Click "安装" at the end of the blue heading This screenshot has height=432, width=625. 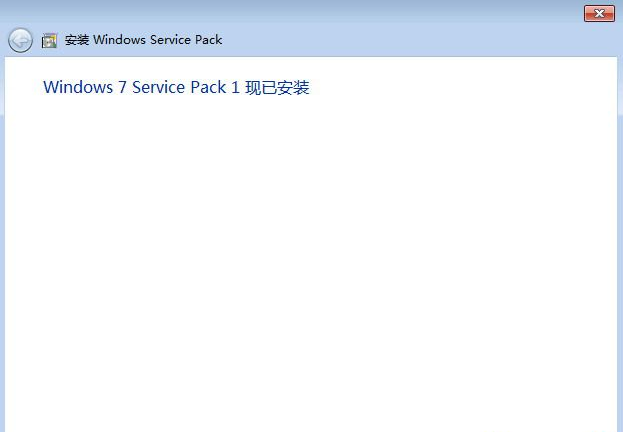pos(294,88)
